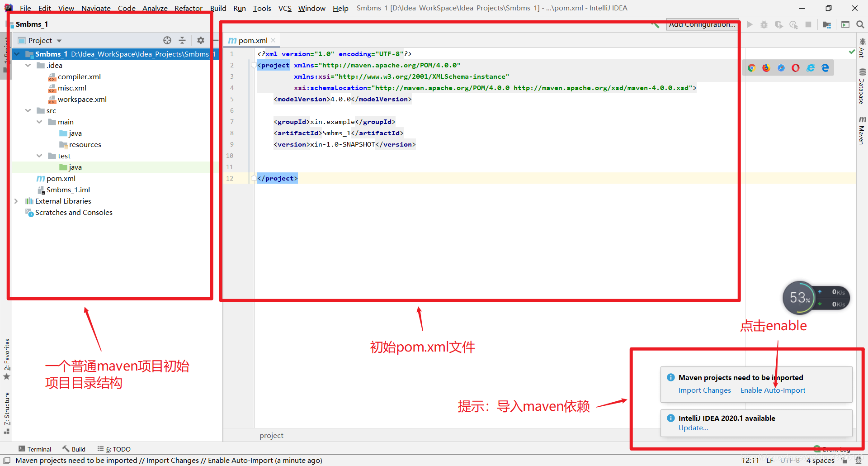Open pom.xml in Edge browser
This screenshot has width=868, height=466.
(x=825, y=68)
